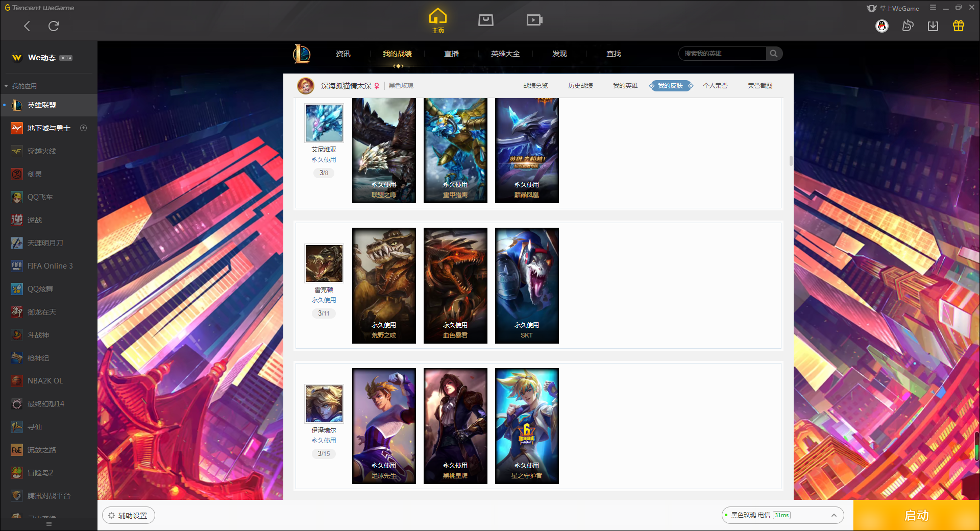Switch to 资讯 tab
This screenshot has height=531, width=980.
coord(343,54)
